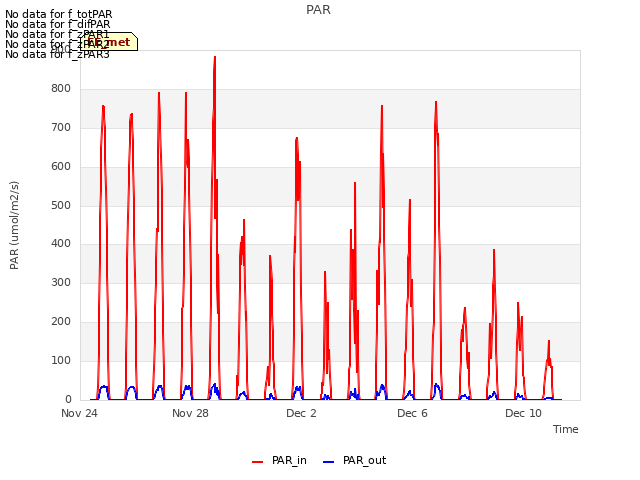This screenshot has height=480, width=640.
Task: Click the Time x-axis label
Action: point(565,429)
